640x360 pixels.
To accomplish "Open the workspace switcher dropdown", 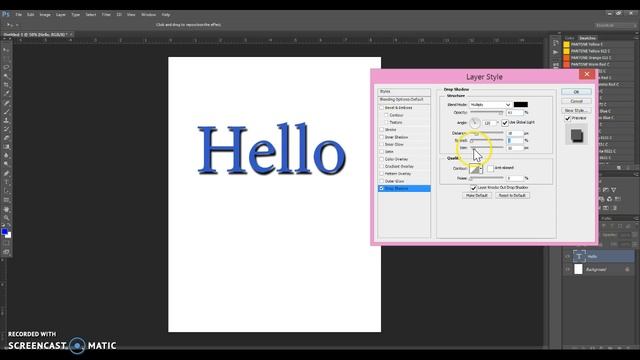I will click(x=616, y=25).
